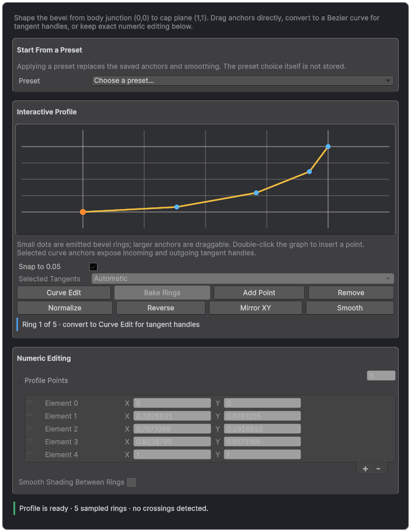Remove a profile point with minus button

(378, 469)
